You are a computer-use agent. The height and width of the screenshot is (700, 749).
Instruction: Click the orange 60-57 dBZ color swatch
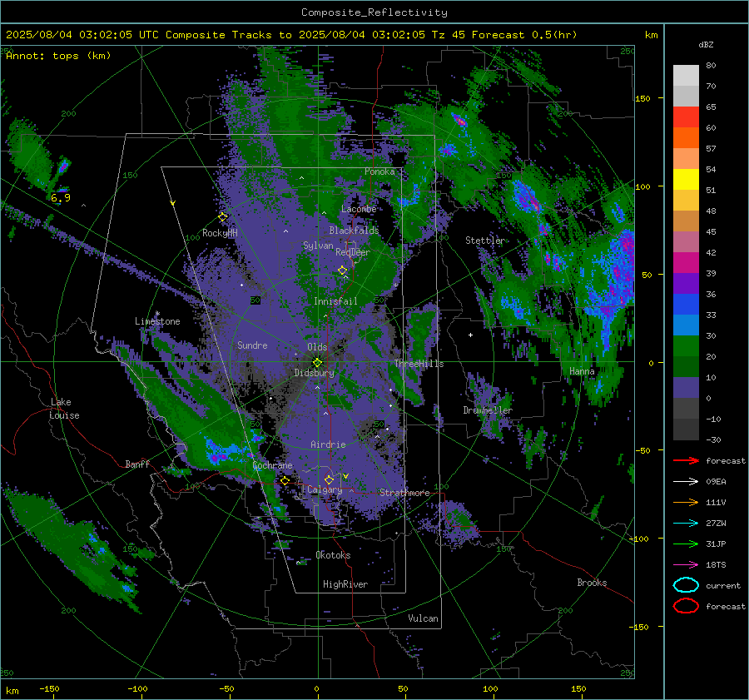tap(686, 138)
